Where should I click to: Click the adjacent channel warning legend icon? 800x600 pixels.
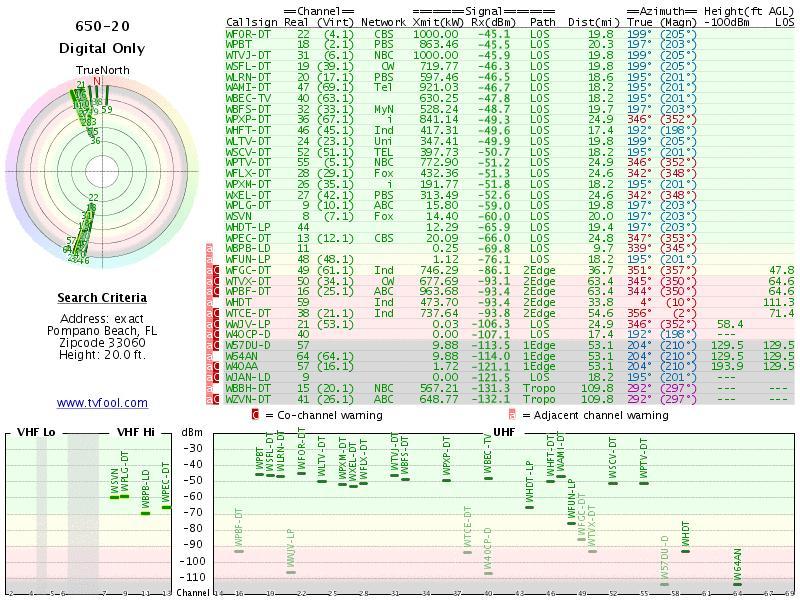click(512, 414)
